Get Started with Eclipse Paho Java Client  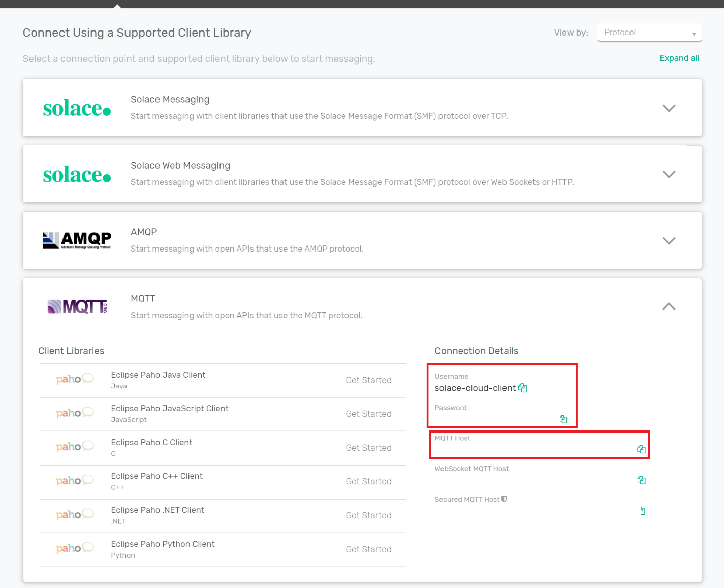click(x=368, y=380)
